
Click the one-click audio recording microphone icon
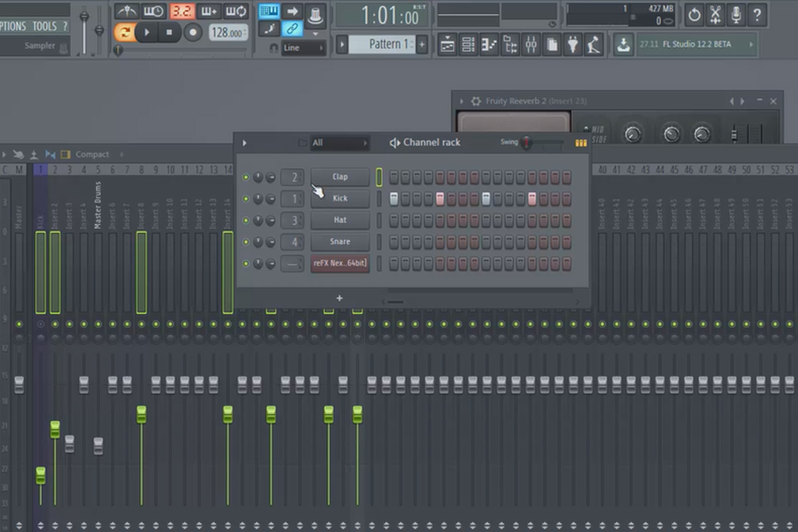(736, 14)
